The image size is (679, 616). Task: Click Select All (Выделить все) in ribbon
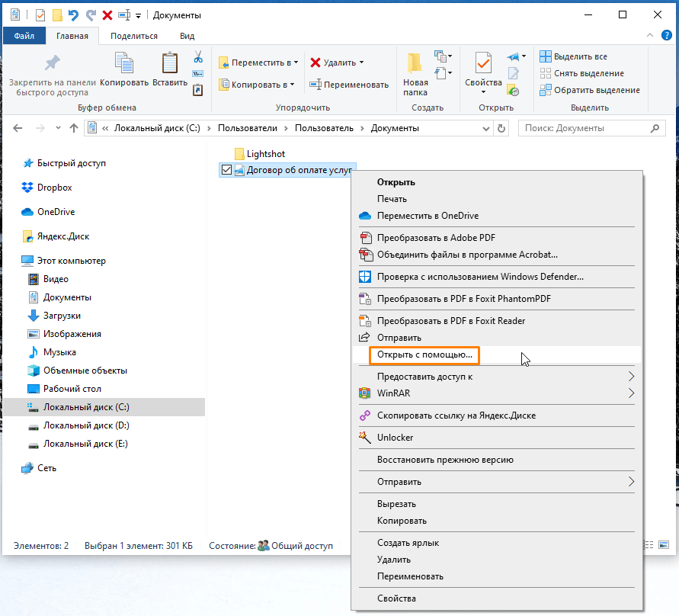click(573, 56)
